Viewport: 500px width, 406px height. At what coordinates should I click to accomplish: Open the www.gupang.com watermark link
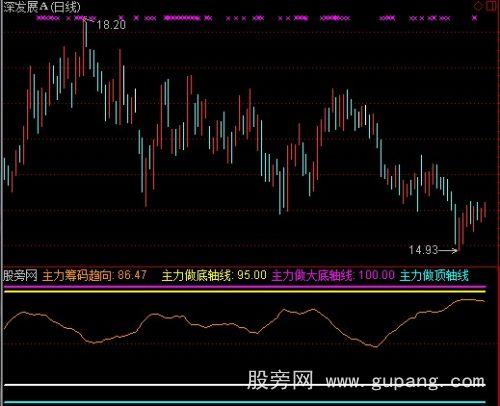(x=405, y=381)
